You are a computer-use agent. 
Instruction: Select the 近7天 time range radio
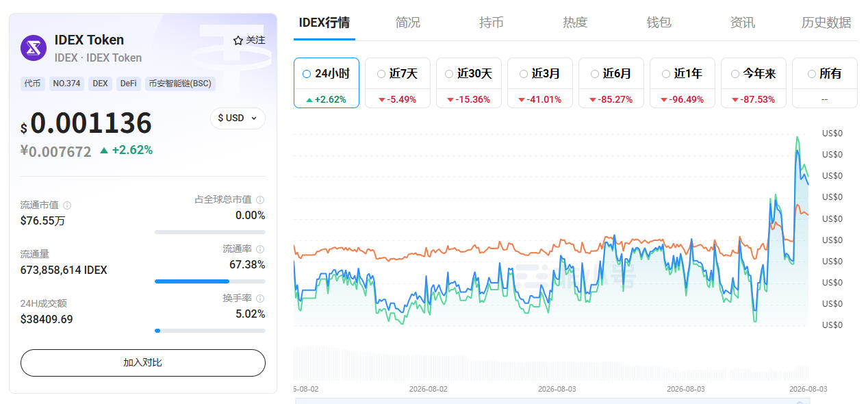click(x=381, y=73)
